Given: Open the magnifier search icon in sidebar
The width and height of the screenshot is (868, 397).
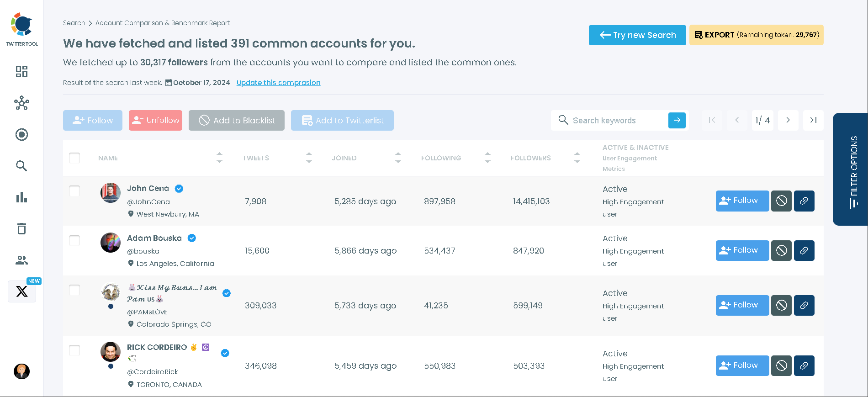Looking at the screenshot, I should 21,166.
